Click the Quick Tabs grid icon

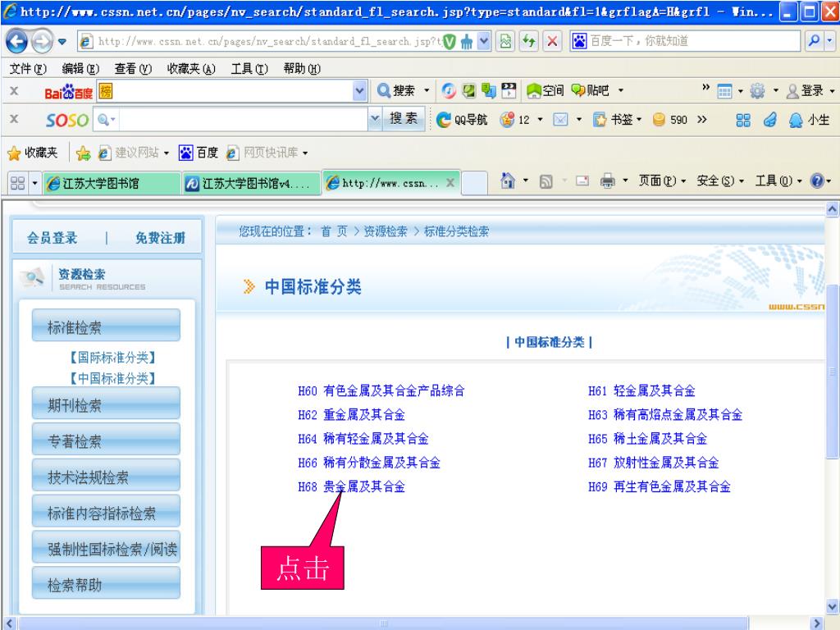[x=18, y=183]
